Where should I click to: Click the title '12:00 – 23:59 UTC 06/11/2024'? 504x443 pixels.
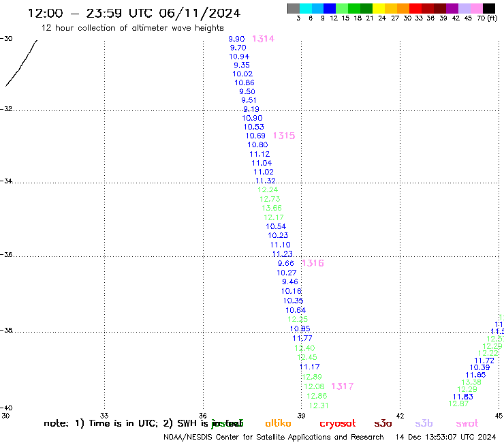[134, 14]
